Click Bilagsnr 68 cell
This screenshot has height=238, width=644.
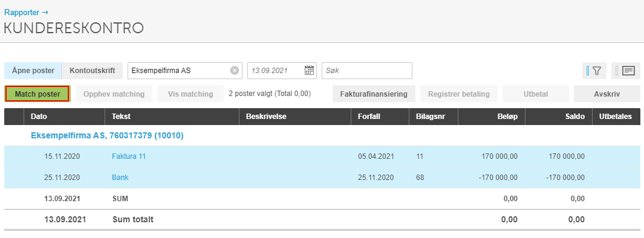click(x=420, y=178)
